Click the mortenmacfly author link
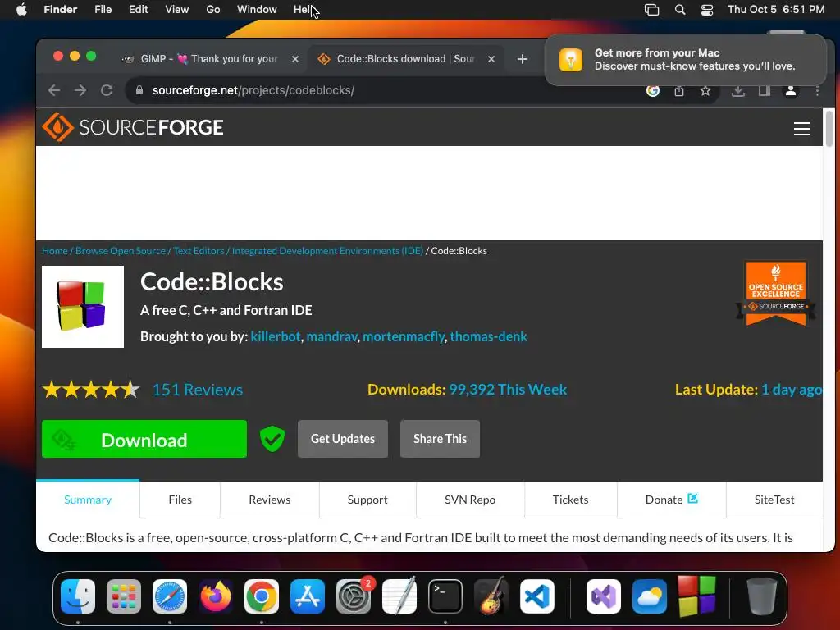 click(x=404, y=336)
